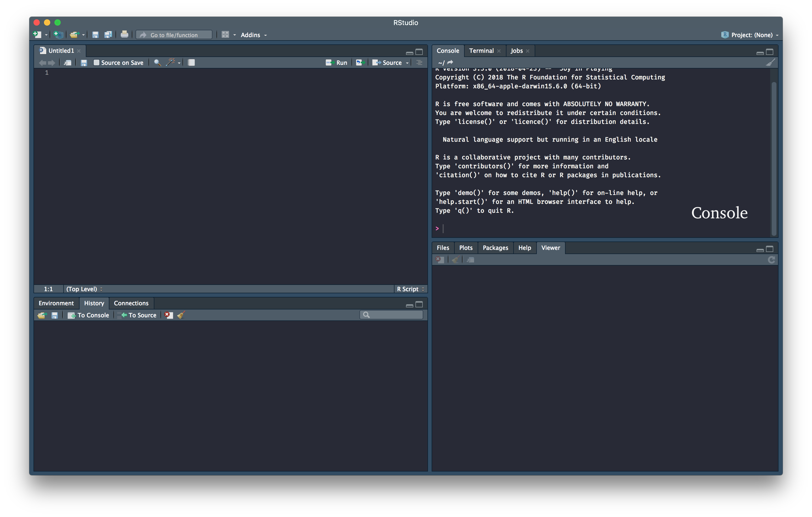Click the workspace panes grid icon
Viewport: 812px width, 517px height.
point(225,35)
